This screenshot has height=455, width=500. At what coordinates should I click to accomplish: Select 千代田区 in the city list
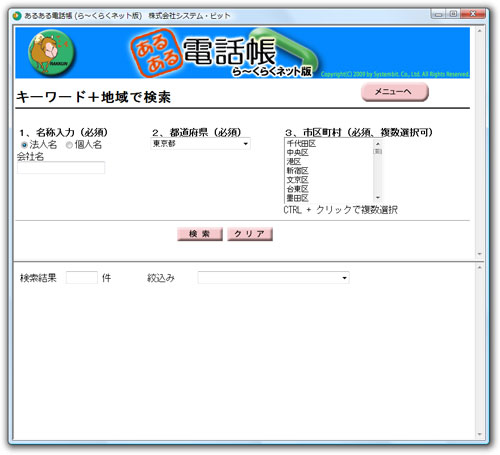pyautogui.click(x=301, y=144)
